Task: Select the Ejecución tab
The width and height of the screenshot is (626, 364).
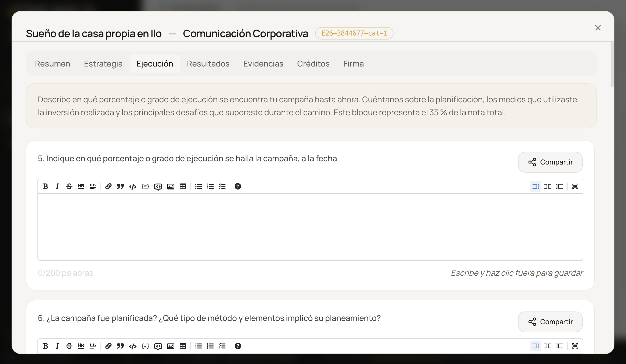Action: click(x=155, y=64)
